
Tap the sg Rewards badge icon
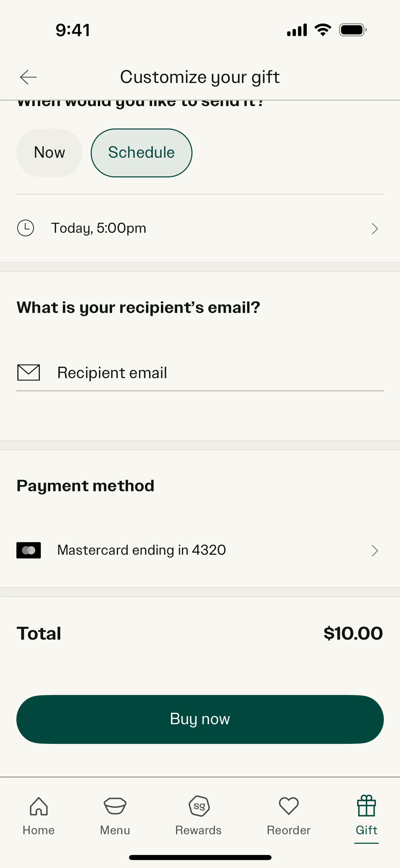[199, 806]
